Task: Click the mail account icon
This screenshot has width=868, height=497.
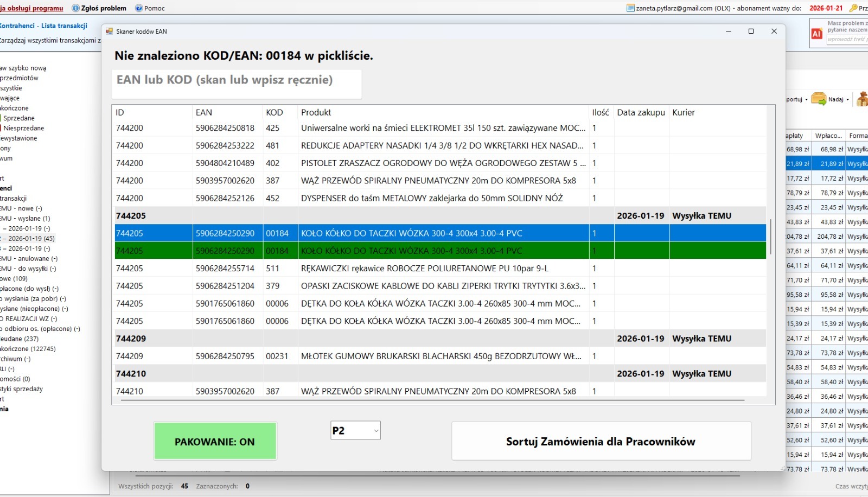Action: [630, 8]
